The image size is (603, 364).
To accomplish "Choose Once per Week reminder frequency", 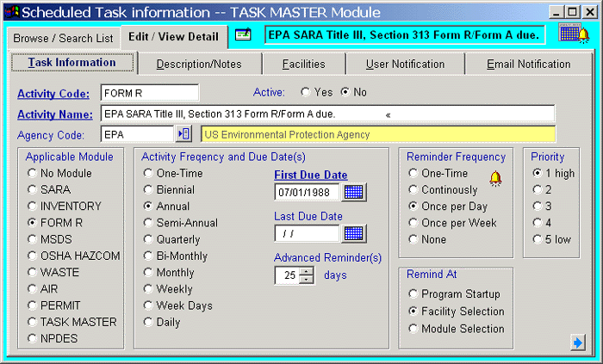I will pyautogui.click(x=414, y=223).
